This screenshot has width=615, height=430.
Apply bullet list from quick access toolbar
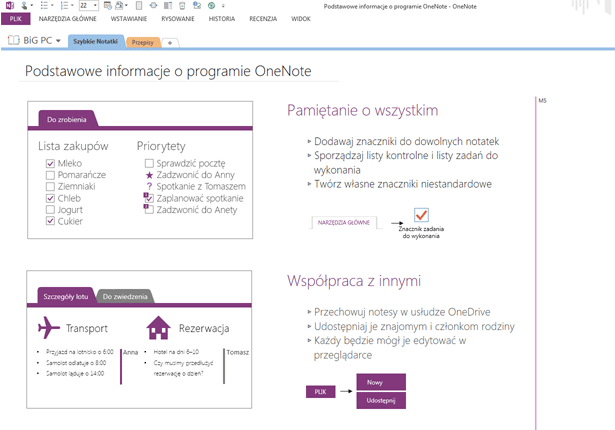click(x=44, y=5)
